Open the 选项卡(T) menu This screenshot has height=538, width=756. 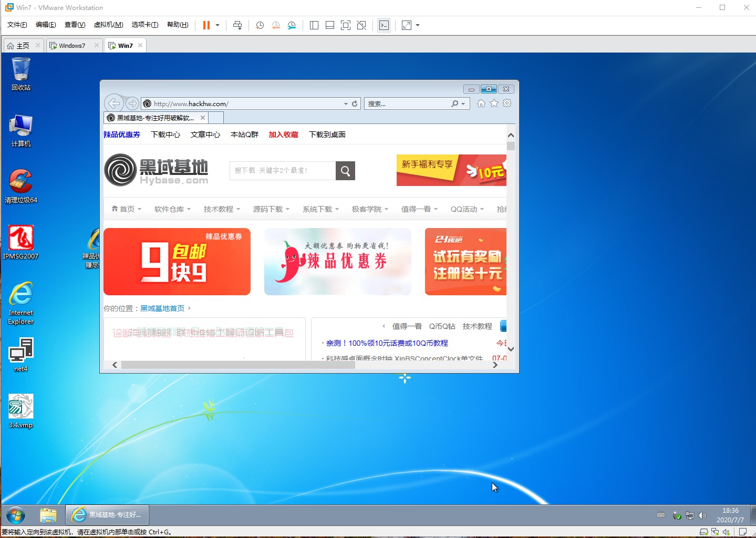click(145, 25)
